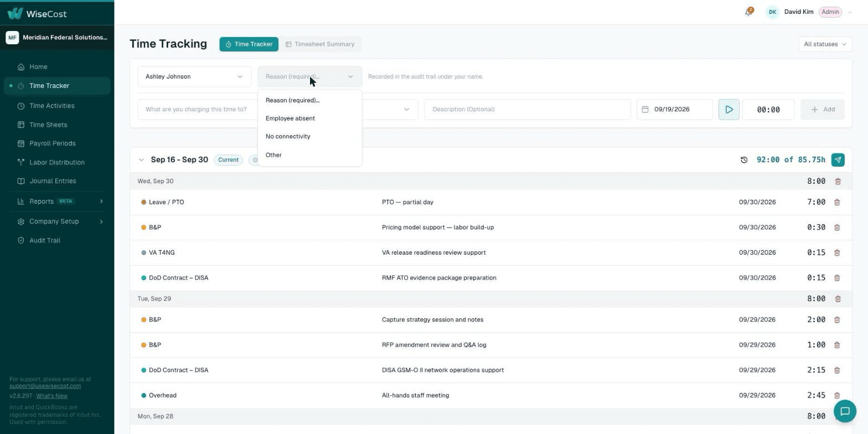Delete the RFP amendment review entry
Image resolution: width=868 pixels, height=434 pixels.
click(837, 345)
